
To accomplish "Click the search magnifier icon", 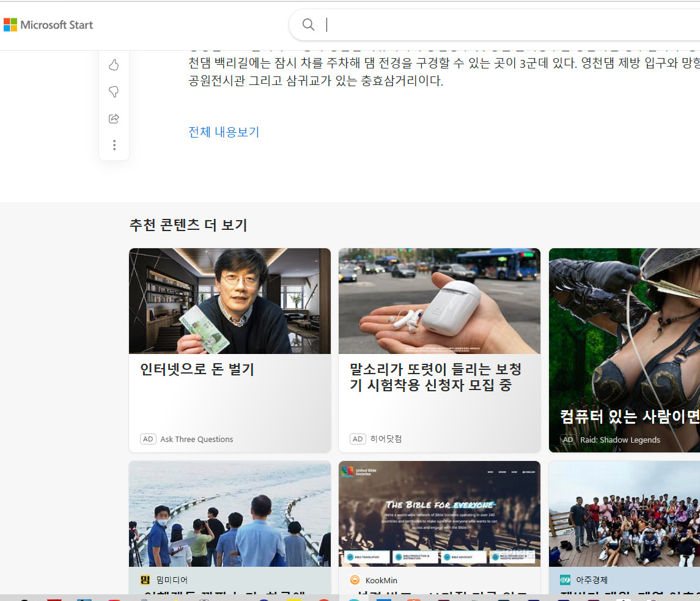I will pyautogui.click(x=309, y=24).
